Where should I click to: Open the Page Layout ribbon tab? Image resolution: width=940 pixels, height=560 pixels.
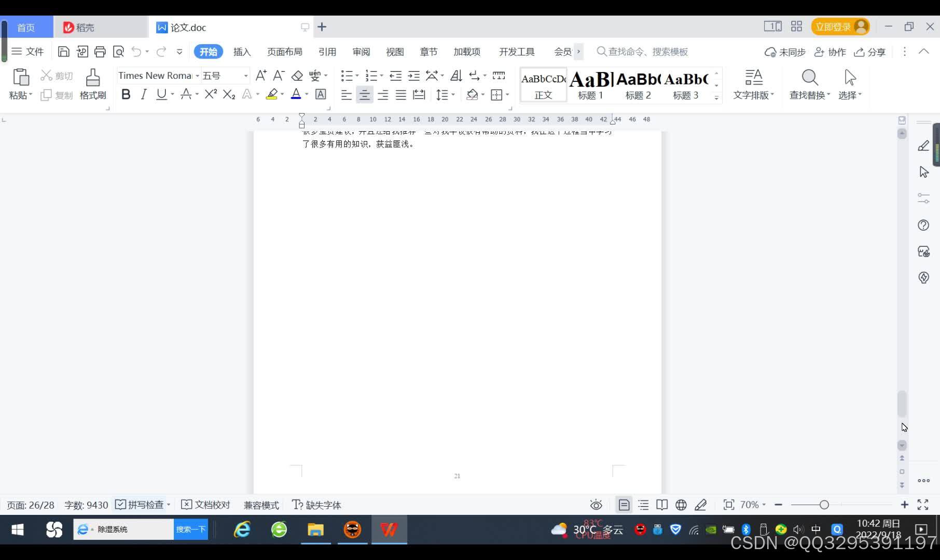click(x=284, y=52)
